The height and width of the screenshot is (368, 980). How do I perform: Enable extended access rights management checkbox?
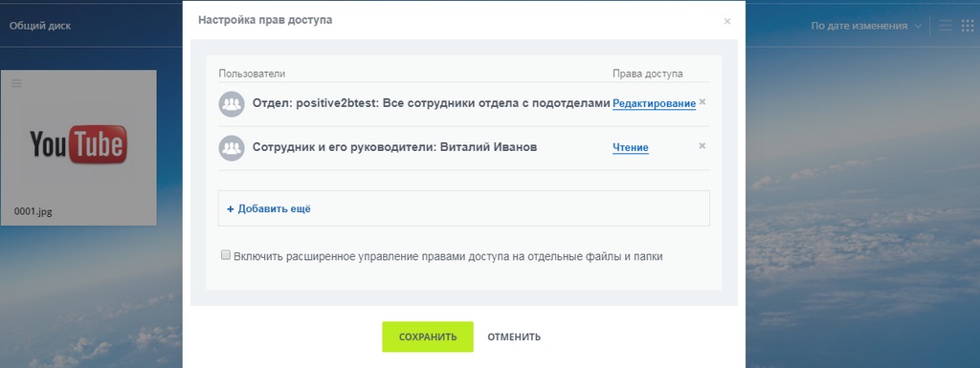click(226, 255)
